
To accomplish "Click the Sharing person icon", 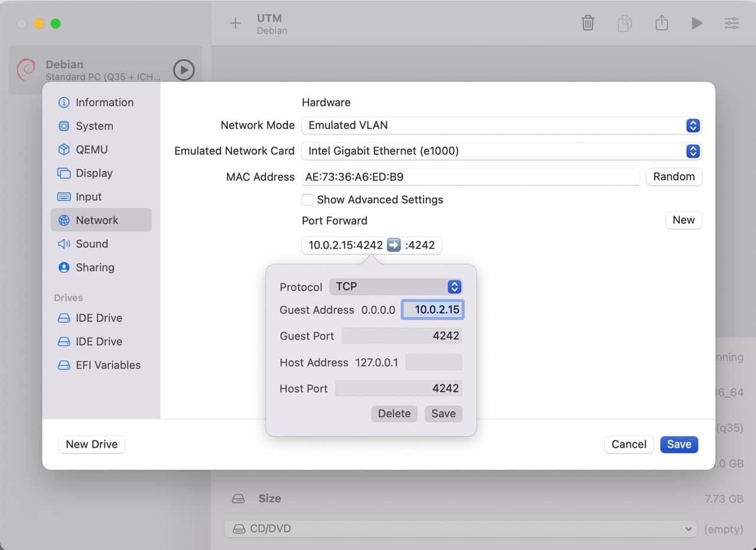I will (64, 268).
